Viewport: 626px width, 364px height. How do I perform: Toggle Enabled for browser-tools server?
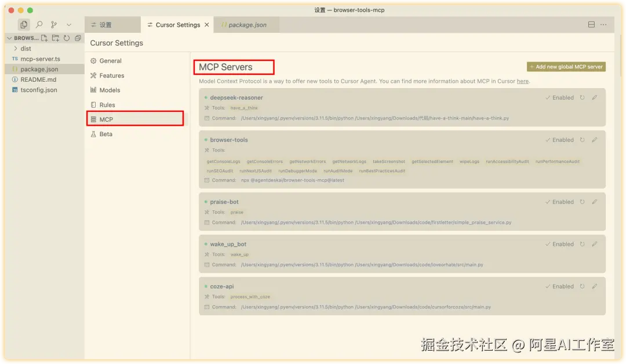[x=560, y=140]
